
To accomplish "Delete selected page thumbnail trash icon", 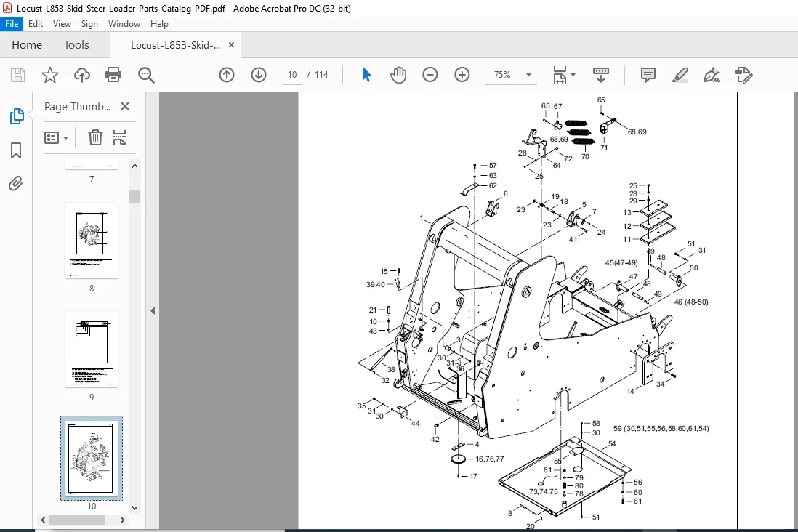I will 95,137.
